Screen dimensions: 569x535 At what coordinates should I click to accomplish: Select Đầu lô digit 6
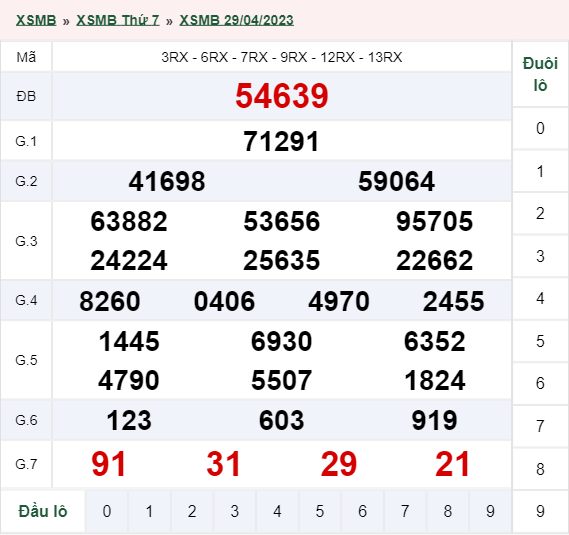[363, 511]
